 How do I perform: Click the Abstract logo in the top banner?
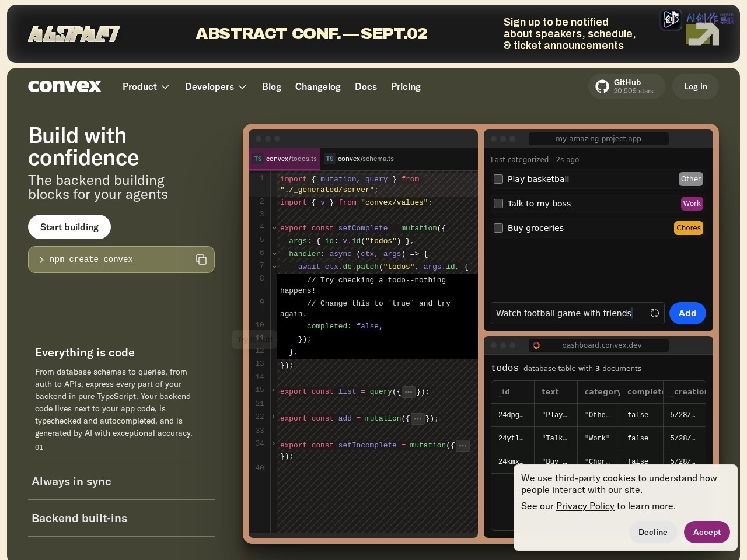click(x=74, y=34)
